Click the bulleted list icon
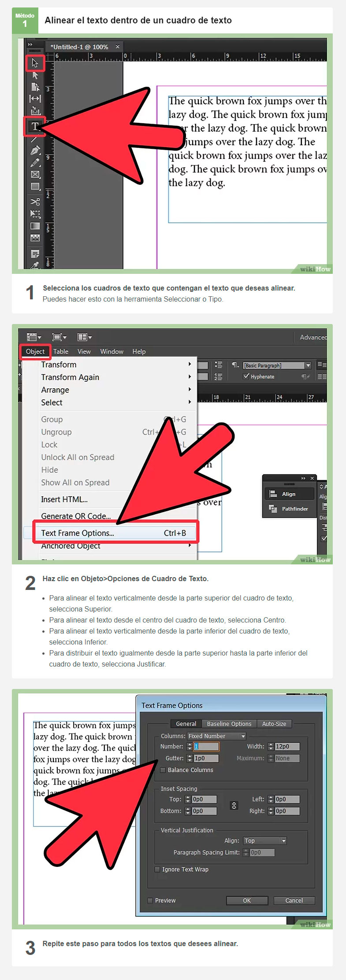346x980 pixels. click(x=218, y=365)
